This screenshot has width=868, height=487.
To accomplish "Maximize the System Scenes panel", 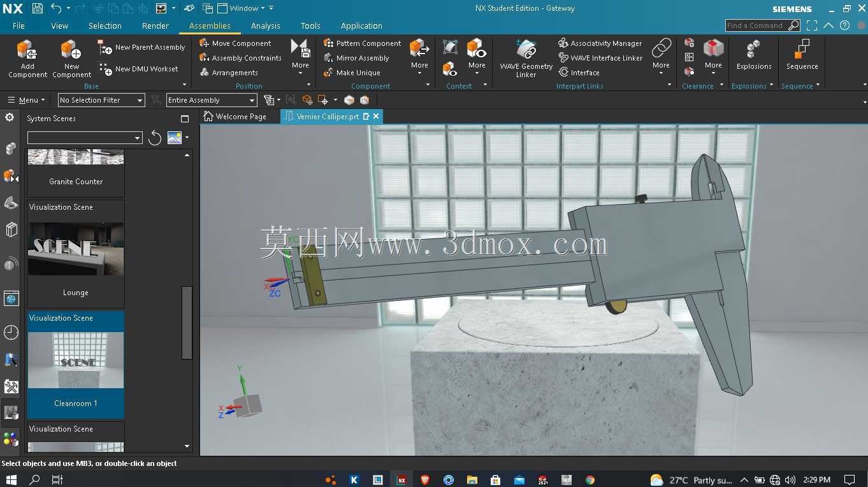I will [185, 119].
